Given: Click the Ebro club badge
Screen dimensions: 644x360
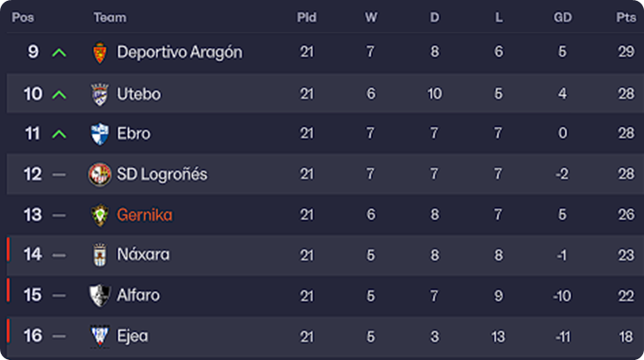Looking at the screenshot, I should [101, 134].
